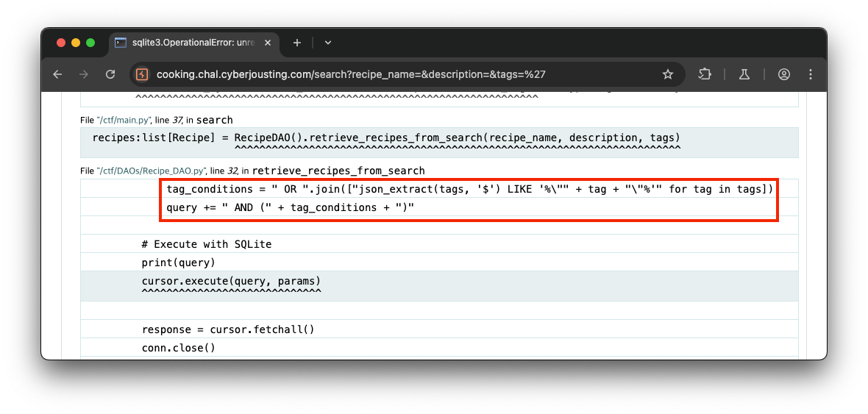Screen dimensions: 868x414
Task: Open the extensions puzzle icon
Action: [x=705, y=74]
